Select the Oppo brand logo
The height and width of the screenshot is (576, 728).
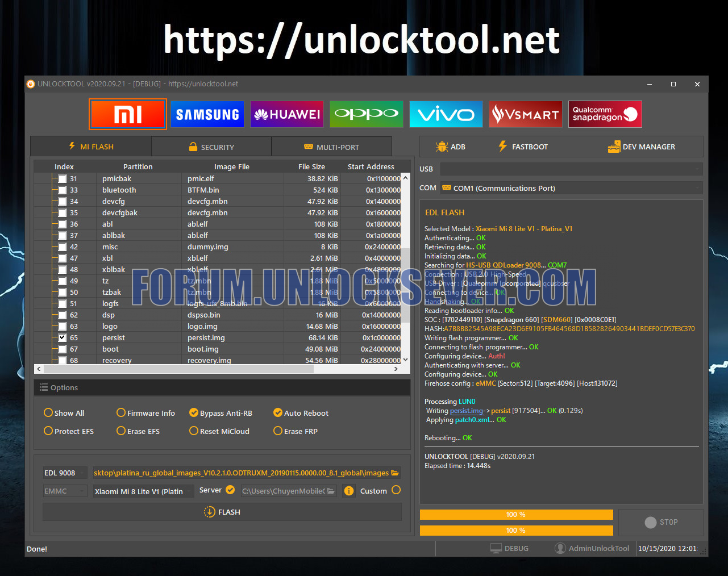[367, 114]
